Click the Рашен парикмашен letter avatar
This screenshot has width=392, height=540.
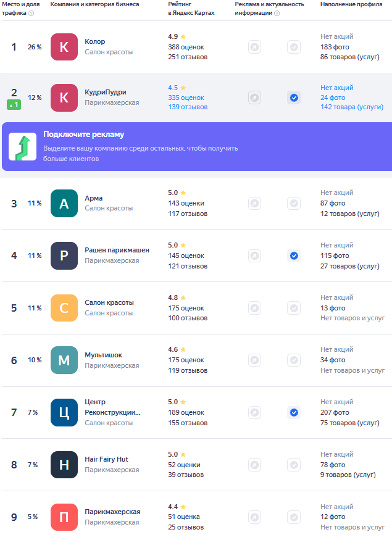pos(64,255)
